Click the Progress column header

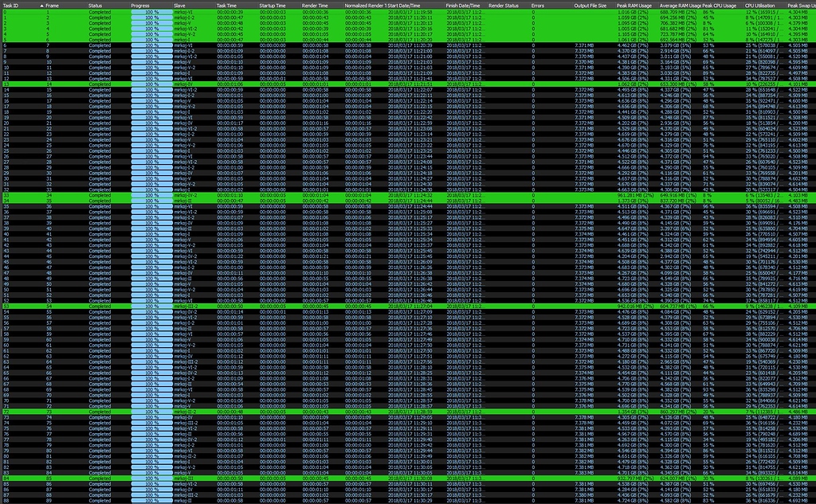point(140,5)
